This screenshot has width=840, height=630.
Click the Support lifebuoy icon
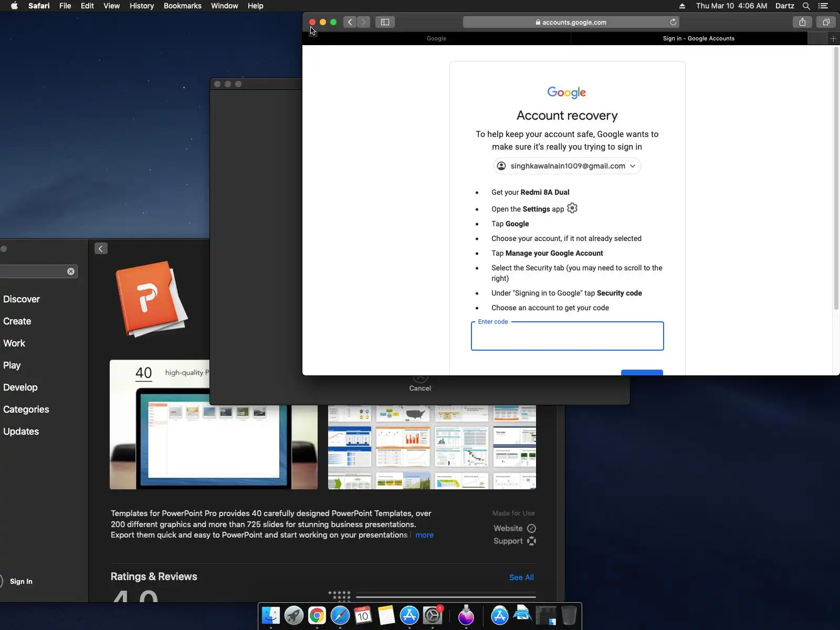tap(531, 541)
